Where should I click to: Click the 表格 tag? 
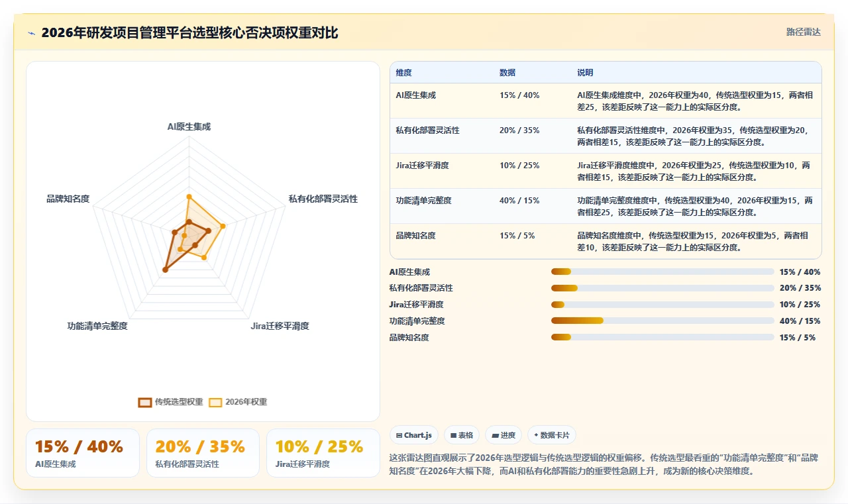pos(462,435)
